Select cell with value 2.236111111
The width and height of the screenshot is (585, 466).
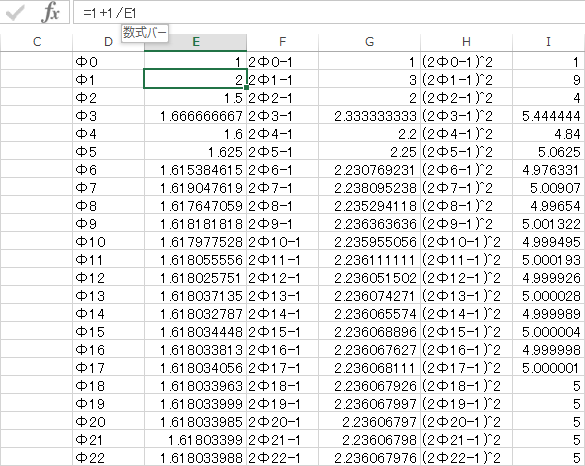[x=369, y=259]
